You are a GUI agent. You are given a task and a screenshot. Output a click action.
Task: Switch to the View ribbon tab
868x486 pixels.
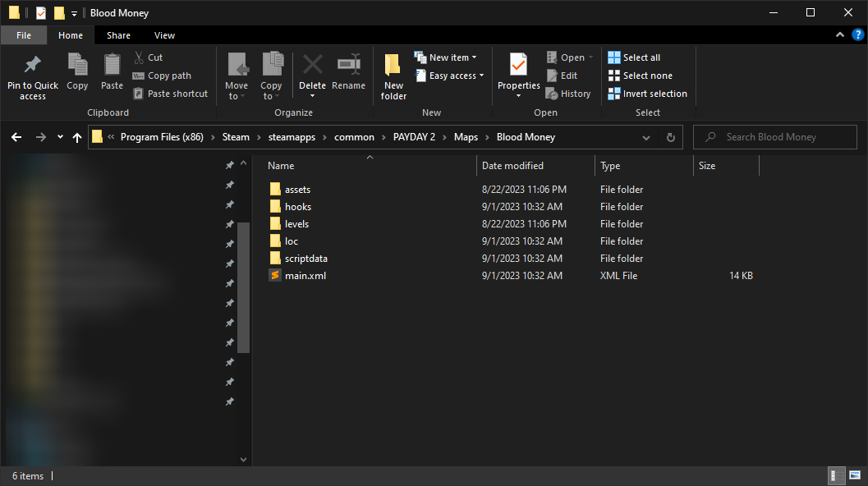pos(164,35)
